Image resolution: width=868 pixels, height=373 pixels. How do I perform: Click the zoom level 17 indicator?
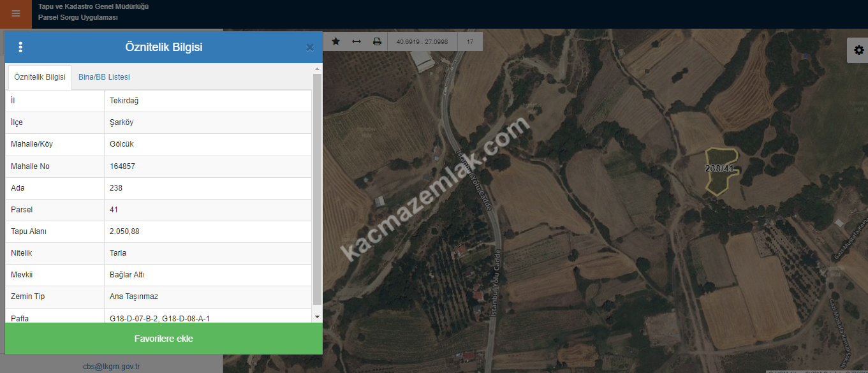click(470, 41)
